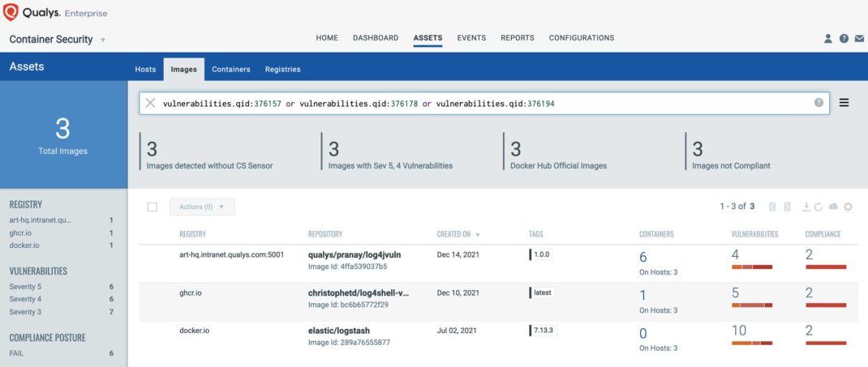Click Images not Compliant summary
Image resolution: width=868 pixels, height=367 pixels.
pyautogui.click(x=731, y=165)
